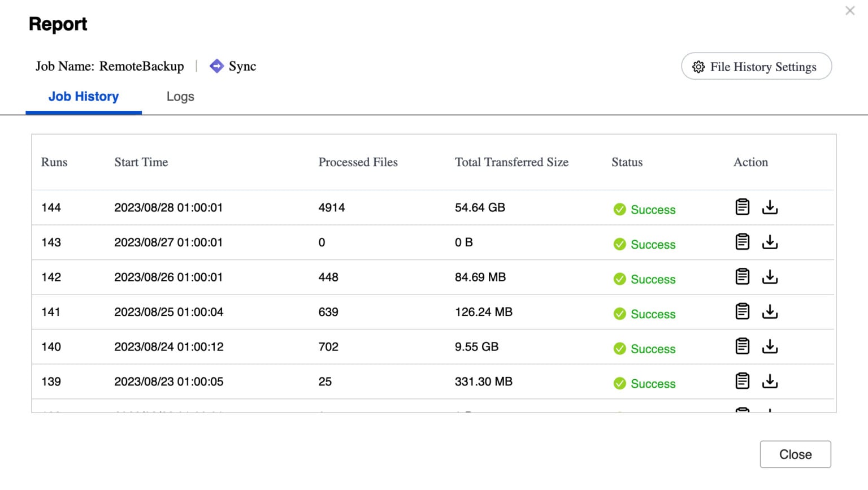
Task: Click the Runs column header
Action: coord(54,162)
